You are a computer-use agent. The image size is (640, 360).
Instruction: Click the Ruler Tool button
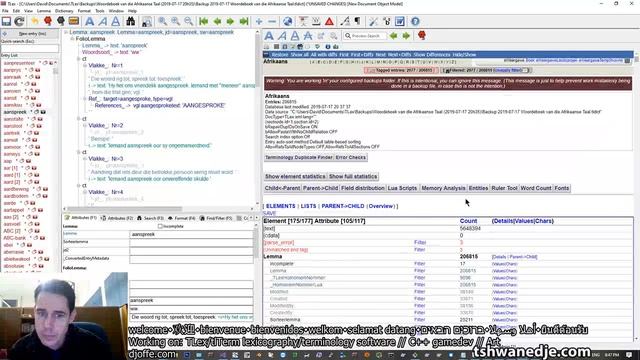pos(504,188)
